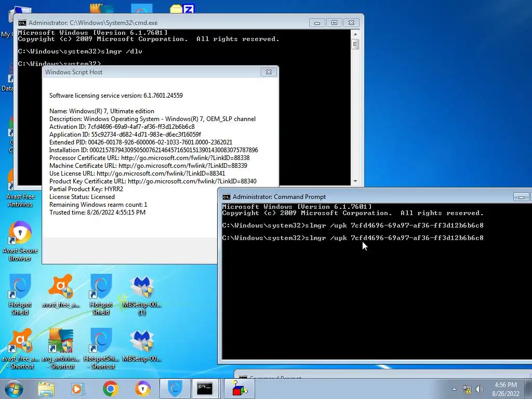Open the first Hotspot Shield desktop icon
The height and width of the screenshot is (399, 532).
point(20,295)
